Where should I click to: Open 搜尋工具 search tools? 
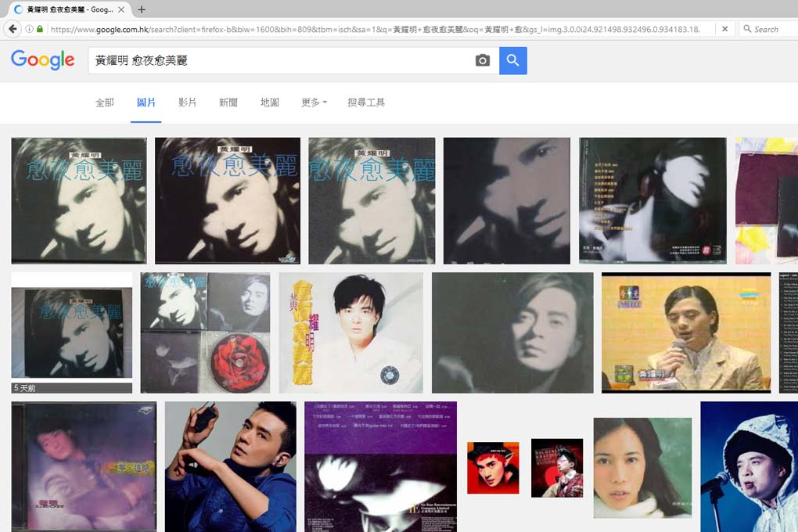(366, 102)
